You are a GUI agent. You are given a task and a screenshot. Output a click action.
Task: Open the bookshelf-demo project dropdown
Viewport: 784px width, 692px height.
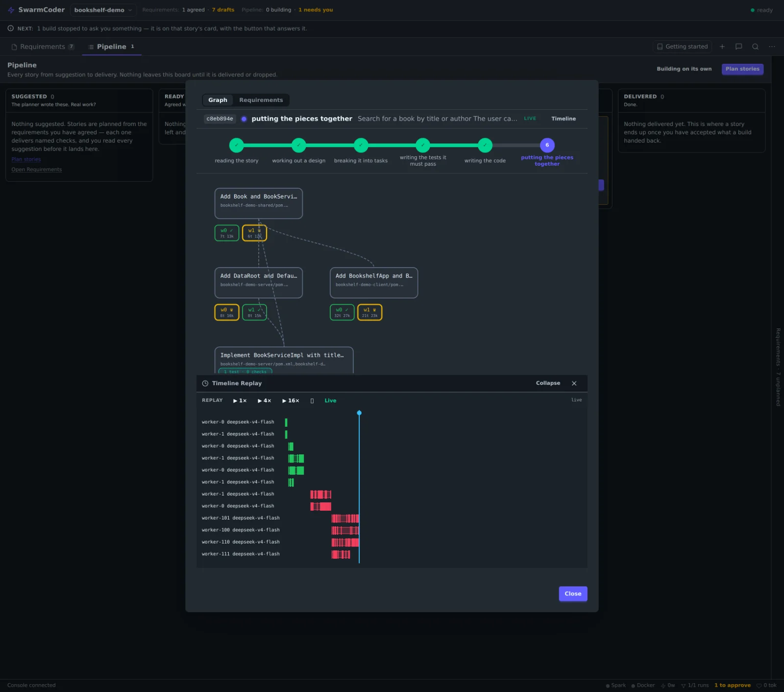coord(103,10)
